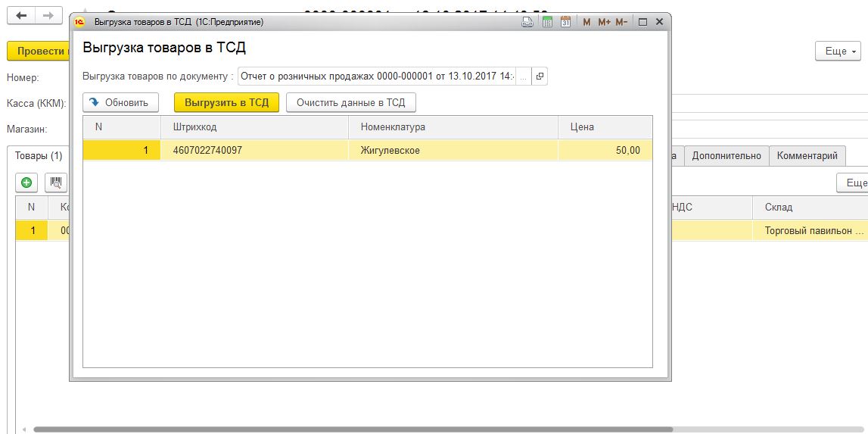
Task: Select the "Жигулевское" nomenclature cell
Action: (453, 151)
